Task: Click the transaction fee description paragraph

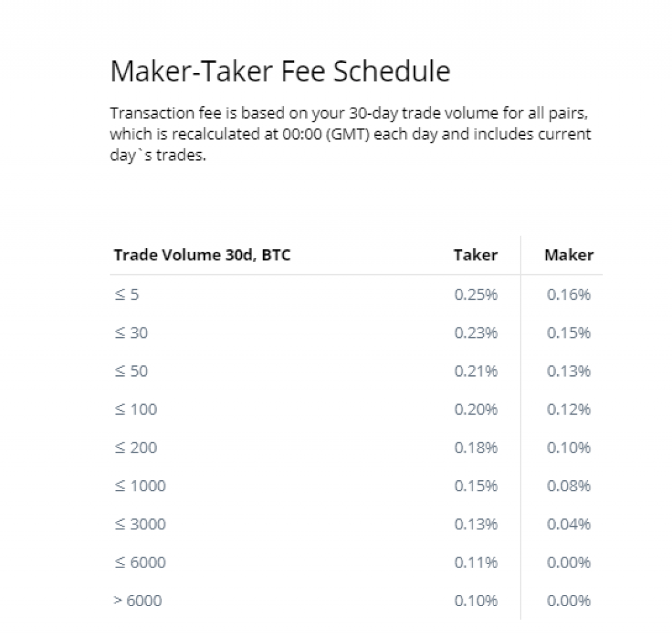Action: [x=350, y=134]
